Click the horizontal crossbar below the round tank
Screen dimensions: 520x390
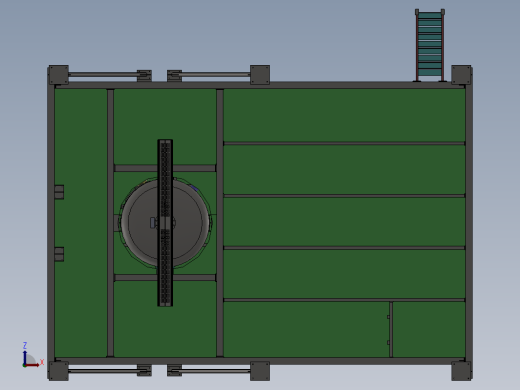[165, 277]
